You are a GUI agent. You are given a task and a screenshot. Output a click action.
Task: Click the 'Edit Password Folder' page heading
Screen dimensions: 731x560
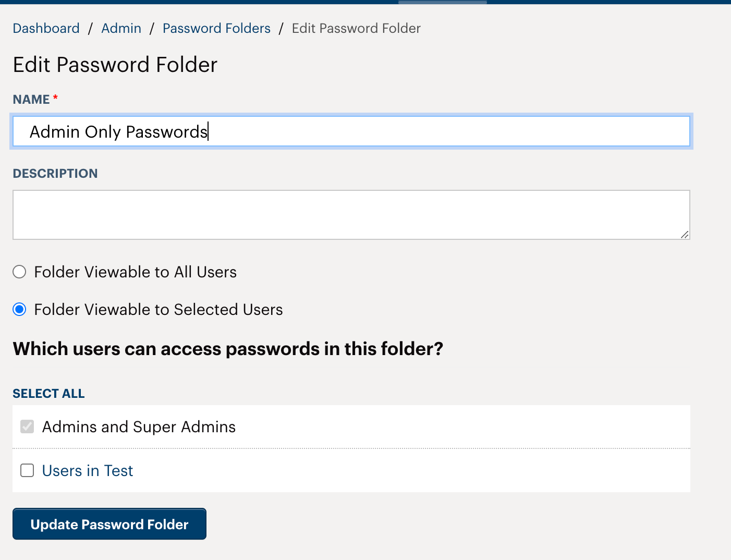point(115,65)
